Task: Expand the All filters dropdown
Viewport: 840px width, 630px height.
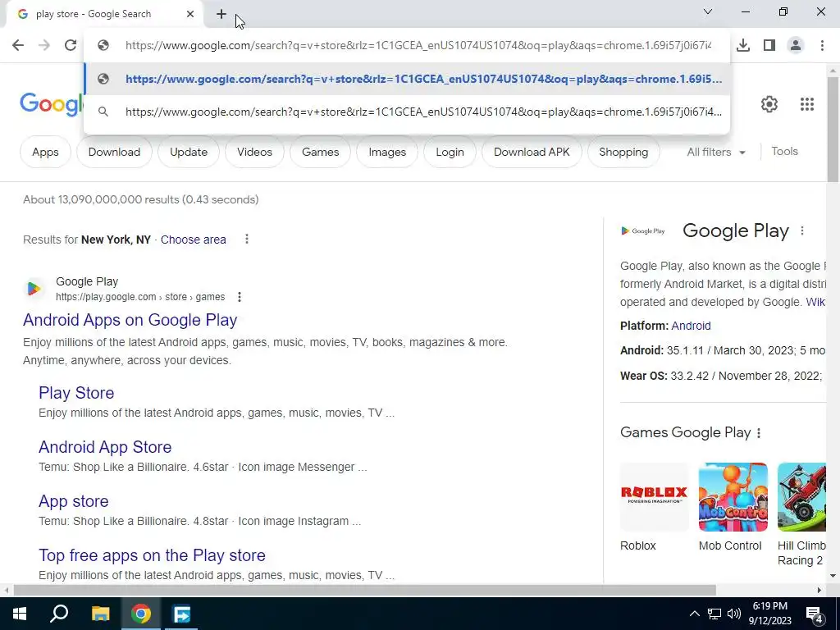Action: coord(716,152)
